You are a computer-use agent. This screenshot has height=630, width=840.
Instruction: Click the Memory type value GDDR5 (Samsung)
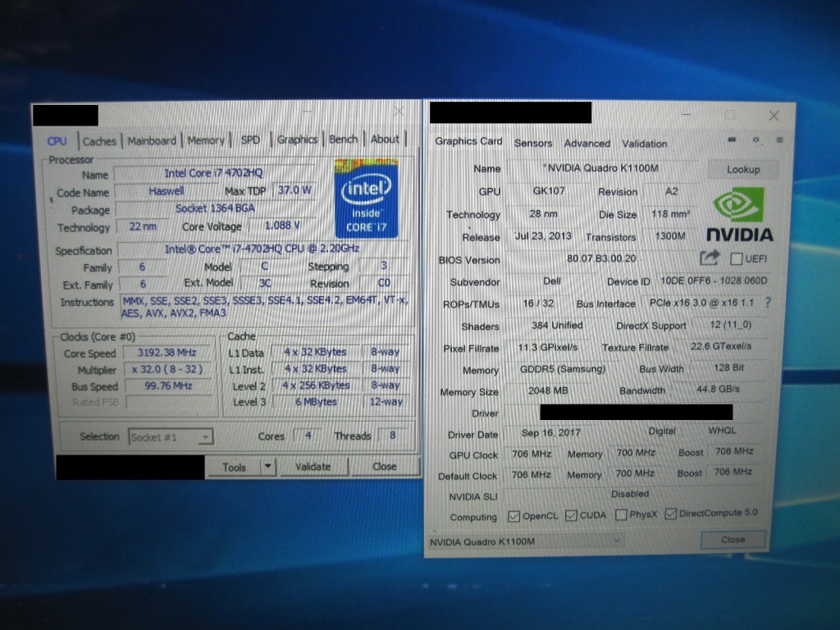[563, 369]
